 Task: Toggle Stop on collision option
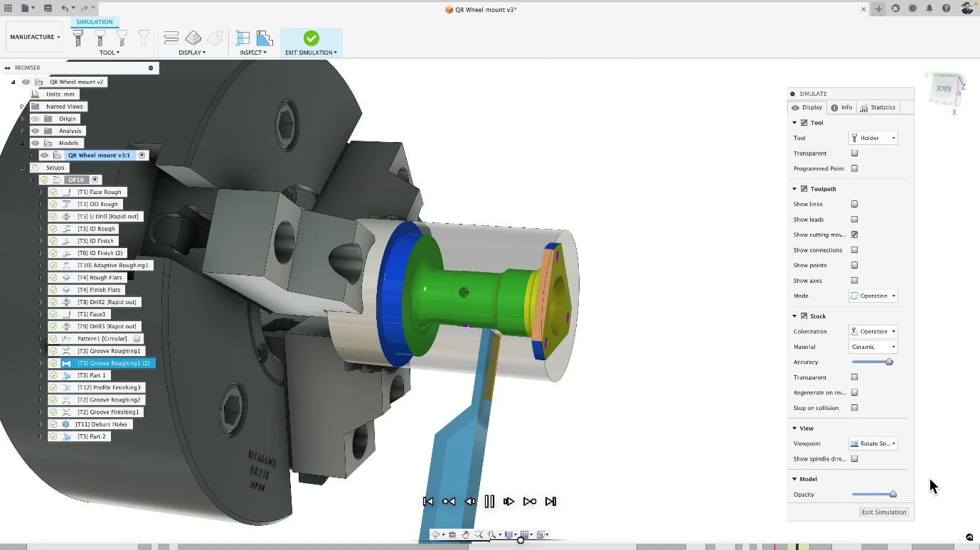(854, 408)
